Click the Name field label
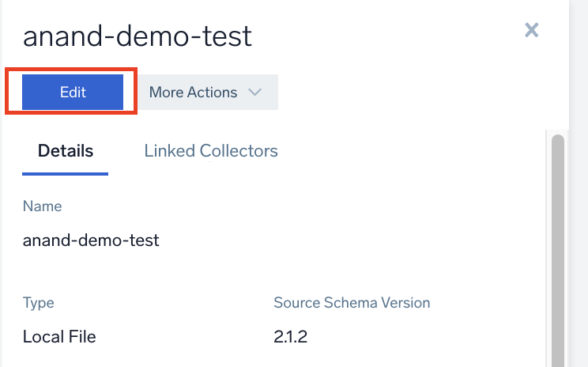Image resolution: width=588 pixels, height=367 pixels. [x=42, y=206]
